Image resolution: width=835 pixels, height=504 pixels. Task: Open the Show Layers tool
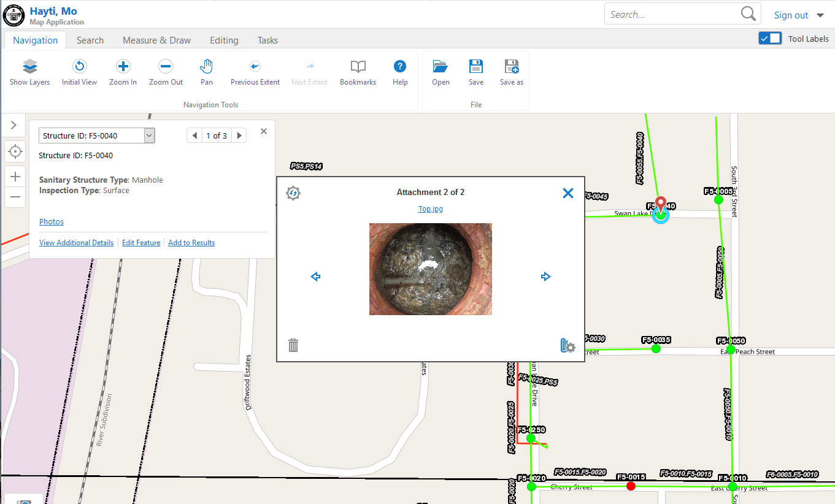[x=30, y=72]
